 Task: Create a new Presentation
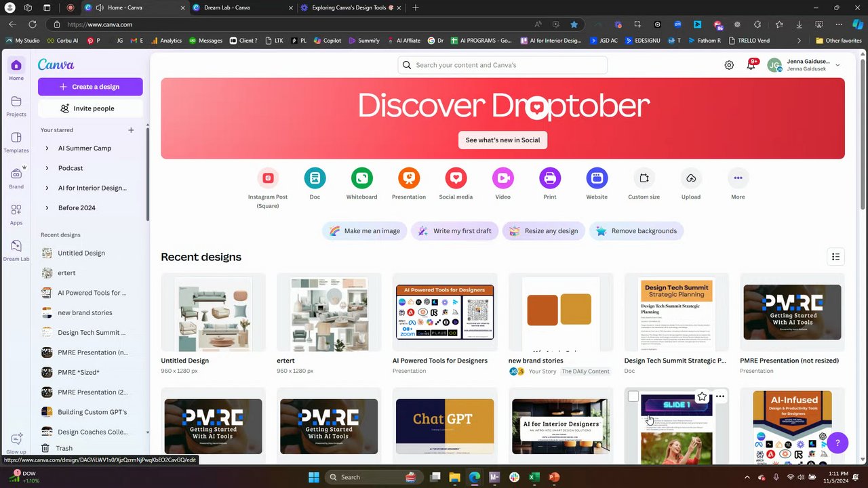pos(409,178)
